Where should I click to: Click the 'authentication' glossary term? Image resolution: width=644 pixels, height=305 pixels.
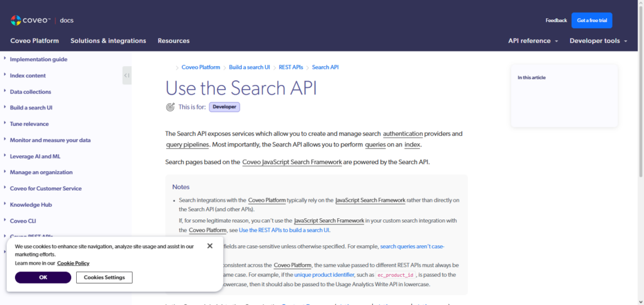(x=403, y=133)
